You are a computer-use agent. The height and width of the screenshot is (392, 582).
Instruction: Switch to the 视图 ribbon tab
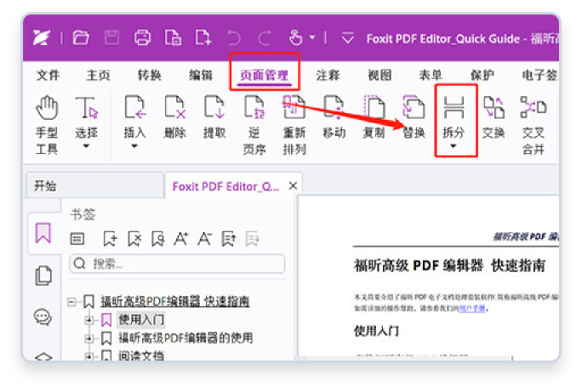379,76
